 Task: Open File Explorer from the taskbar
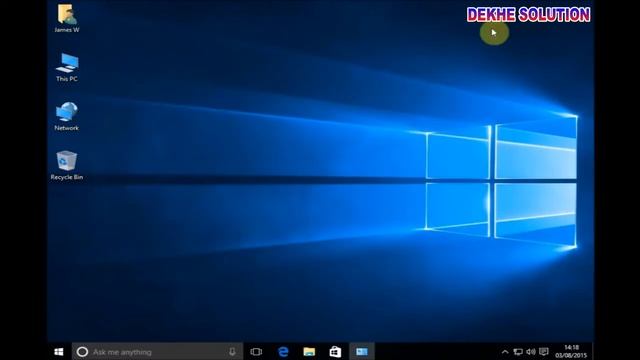pyautogui.click(x=309, y=351)
